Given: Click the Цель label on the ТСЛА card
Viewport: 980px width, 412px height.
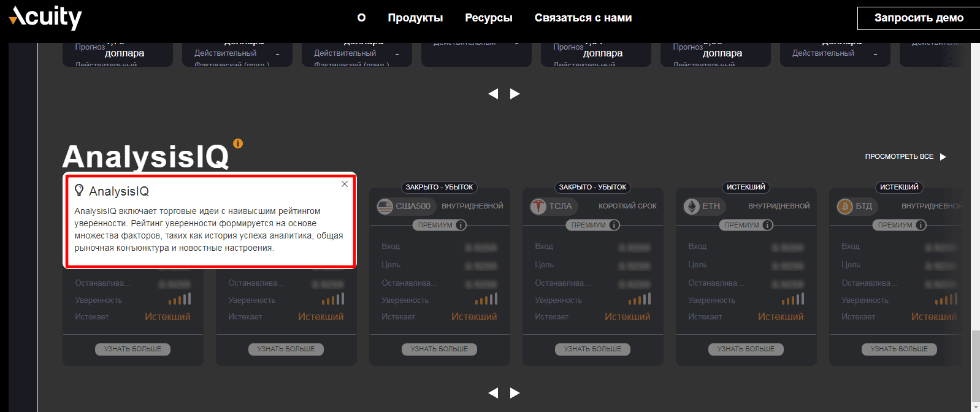Looking at the screenshot, I should pyautogui.click(x=544, y=265).
